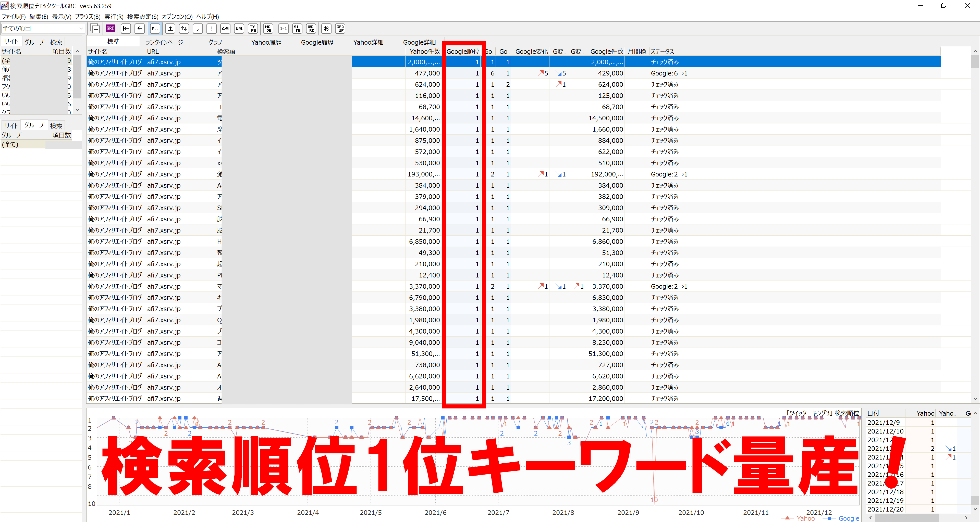Toggle the check-mark filter icon
The image size is (980, 522).
198,29
